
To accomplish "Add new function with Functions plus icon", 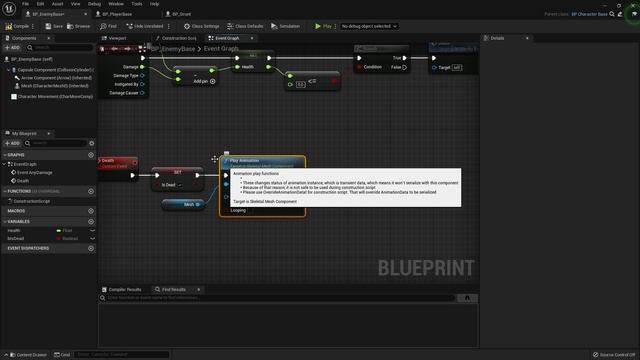I will coord(91,191).
